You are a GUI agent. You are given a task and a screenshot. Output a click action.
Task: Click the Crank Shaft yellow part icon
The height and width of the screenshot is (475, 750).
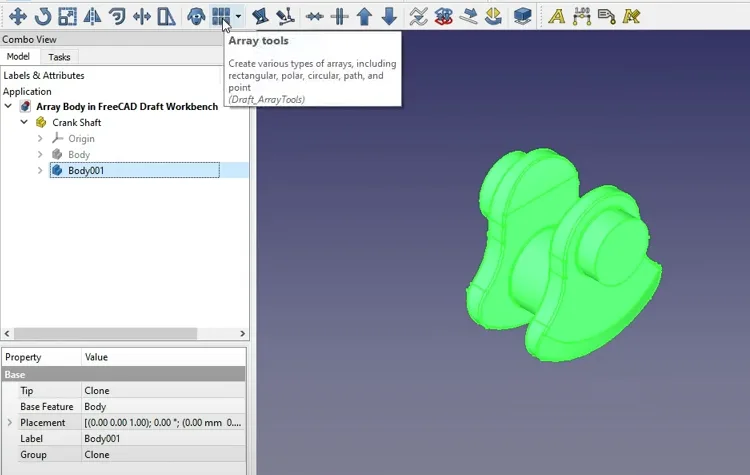[41, 122]
